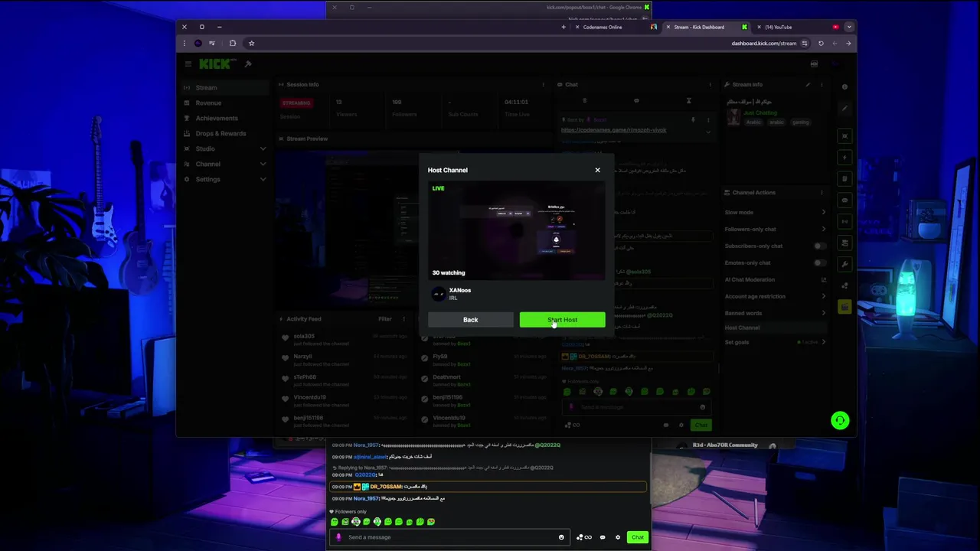Open Channel Actions panel options menu
Image resolution: width=980 pixels, height=551 pixels.
coord(822,193)
